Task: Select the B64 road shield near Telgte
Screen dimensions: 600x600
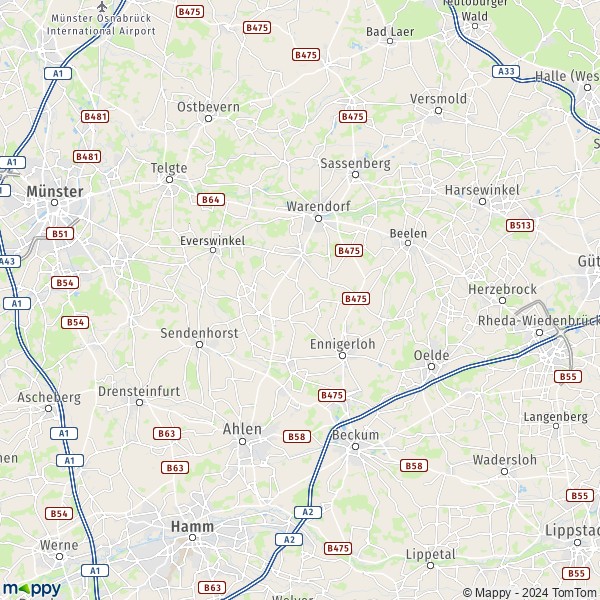Action: tap(211, 199)
